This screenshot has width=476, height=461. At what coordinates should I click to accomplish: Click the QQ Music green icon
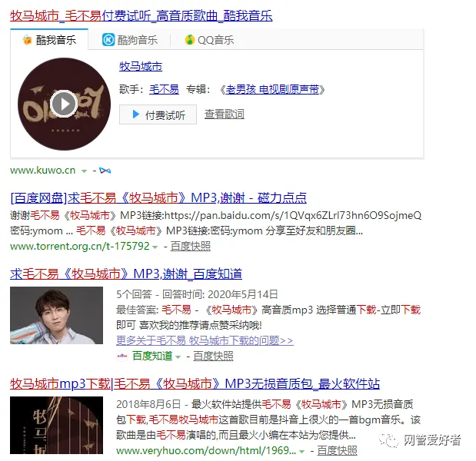[x=190, y=40]
